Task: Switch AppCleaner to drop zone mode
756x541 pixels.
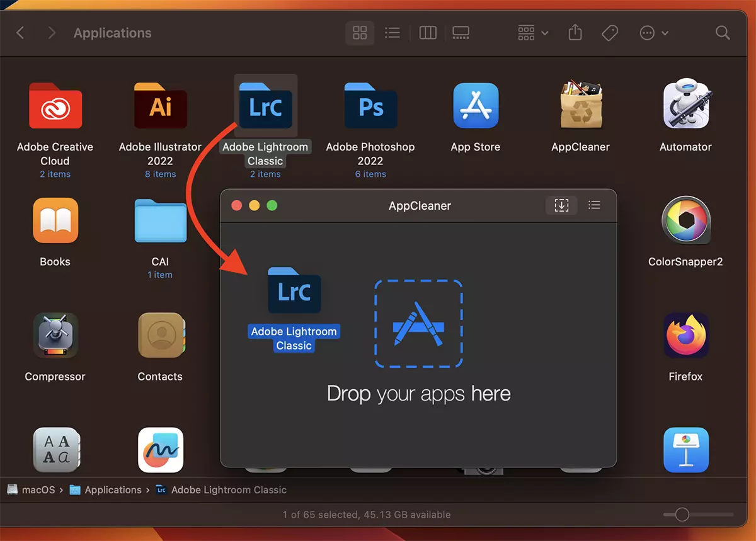Action: [561, 205]
